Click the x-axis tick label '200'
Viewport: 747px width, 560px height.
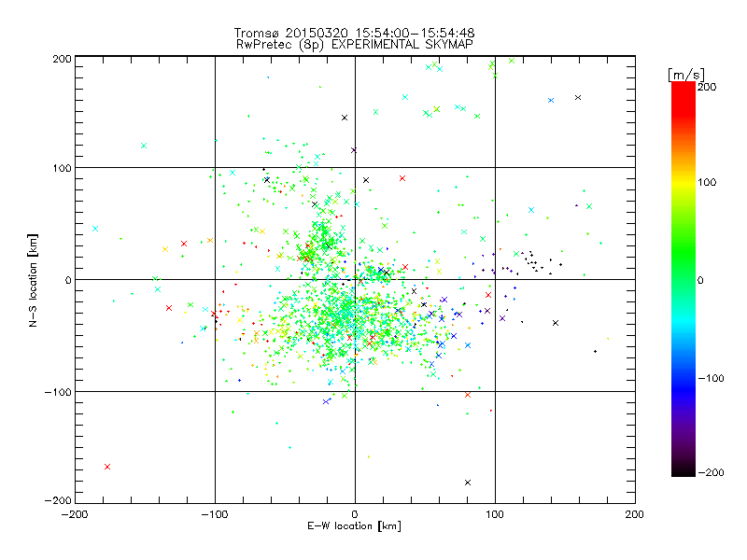pos(635,515)
